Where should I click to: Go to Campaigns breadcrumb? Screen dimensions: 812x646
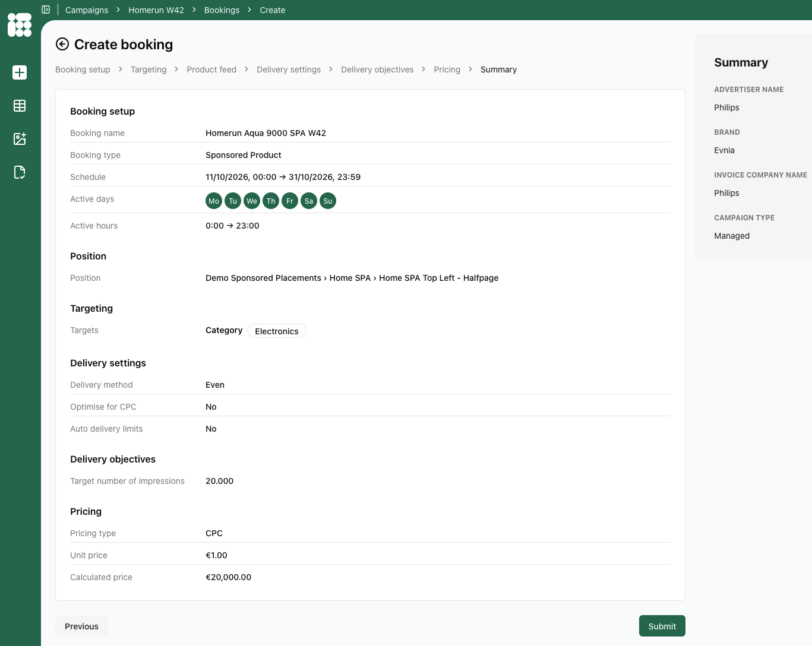tap(87, 10)
